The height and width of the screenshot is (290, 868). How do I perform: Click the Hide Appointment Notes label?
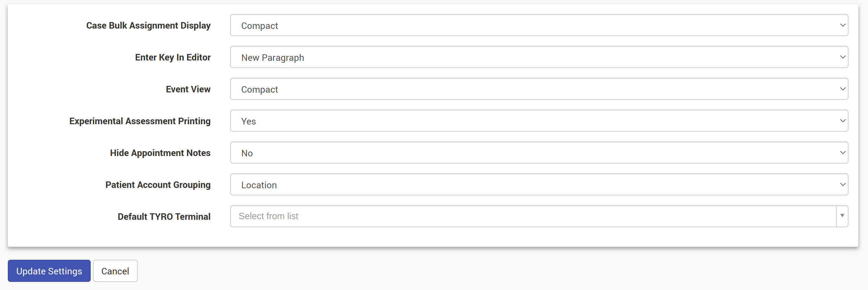[160, 153]
